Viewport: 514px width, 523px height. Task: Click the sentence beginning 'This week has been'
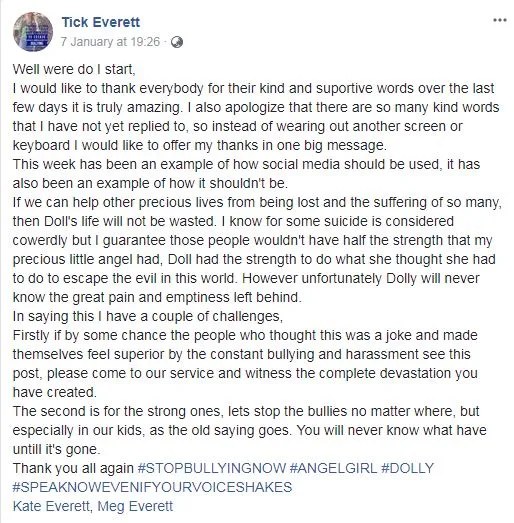(246, 173)
